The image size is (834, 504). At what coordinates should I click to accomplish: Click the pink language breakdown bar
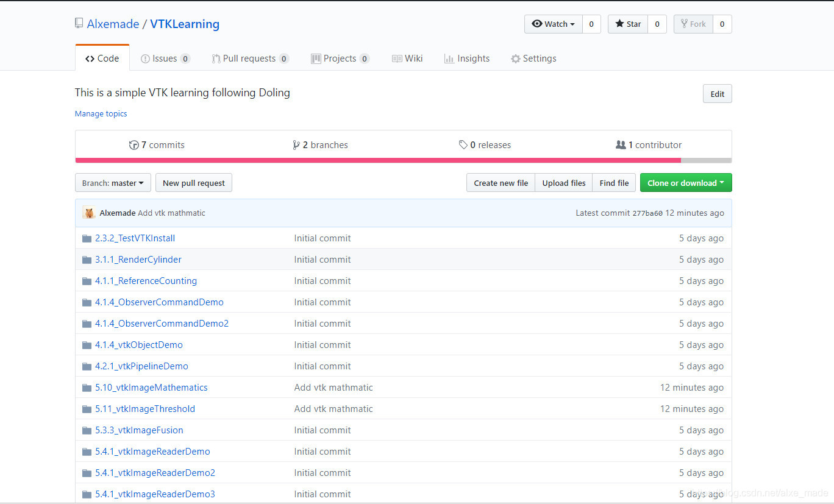tap(378, 160)
